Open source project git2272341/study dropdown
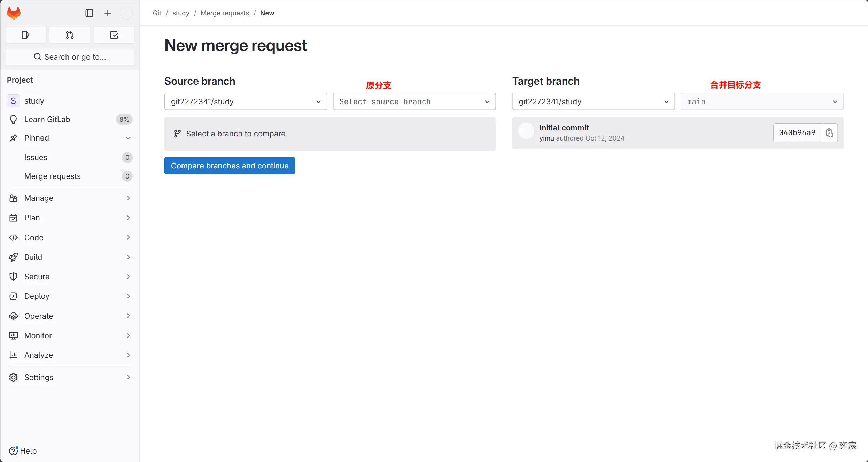Viewport: 868px width, 462px height. 246,101
